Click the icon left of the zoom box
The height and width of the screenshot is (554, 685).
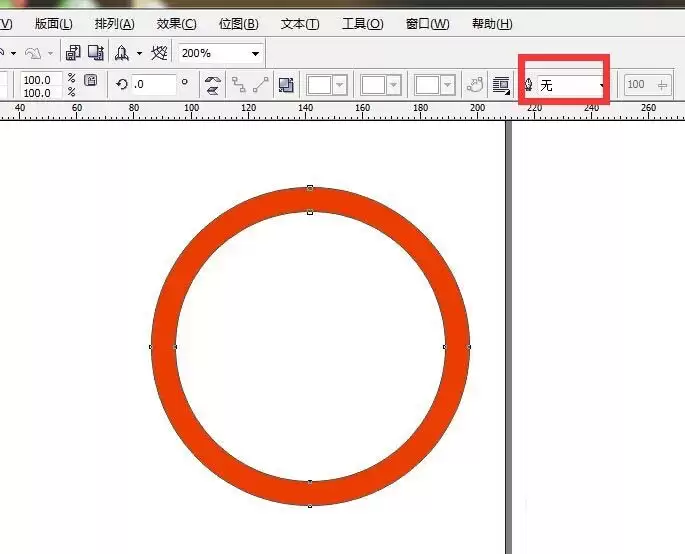click(159, 53)
